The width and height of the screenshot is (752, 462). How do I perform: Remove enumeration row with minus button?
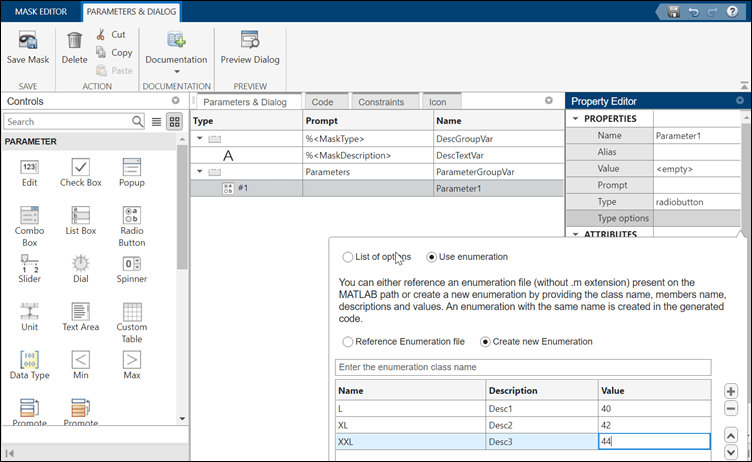(x=731, y=409)
